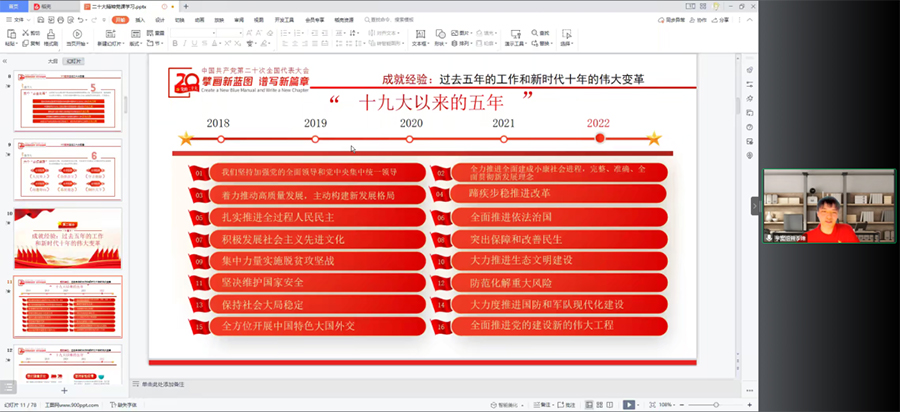The height and width of the screenshot is (412, 900).
Task: Open the Insert (插入) ribbon tab
Action: pyautogui.click(x=140, y=19)
